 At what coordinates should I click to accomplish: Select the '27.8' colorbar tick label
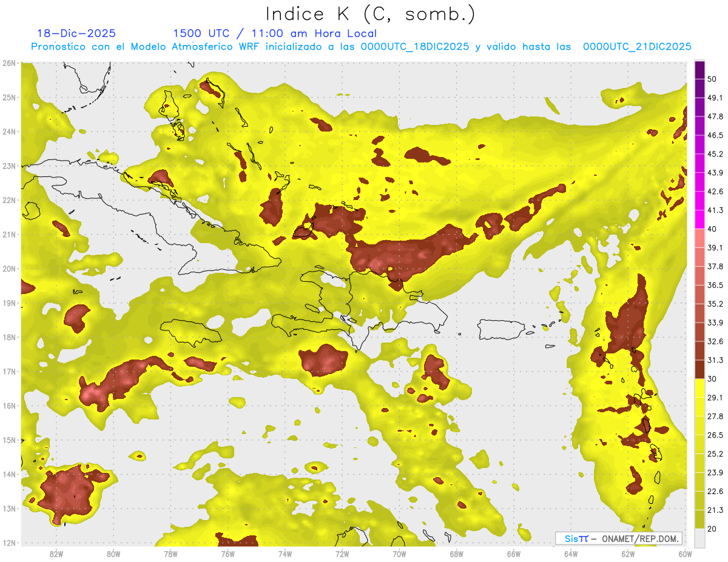coord(715,416)
